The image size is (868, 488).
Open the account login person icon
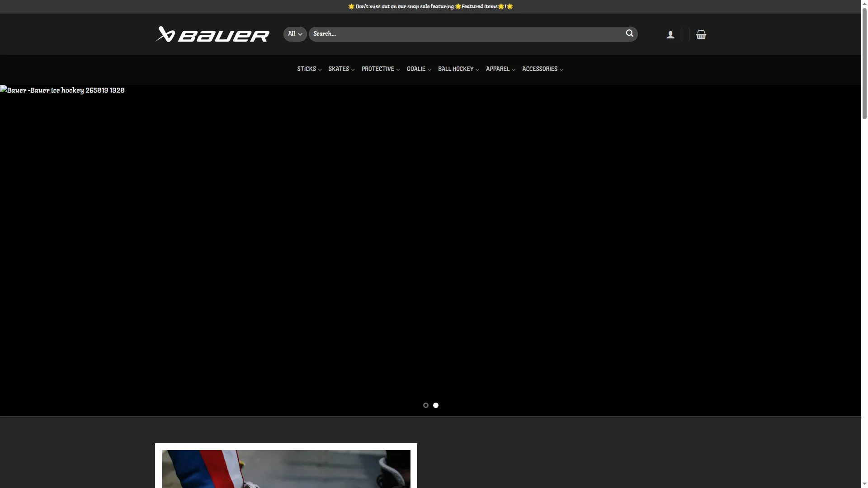click(670, 35)
